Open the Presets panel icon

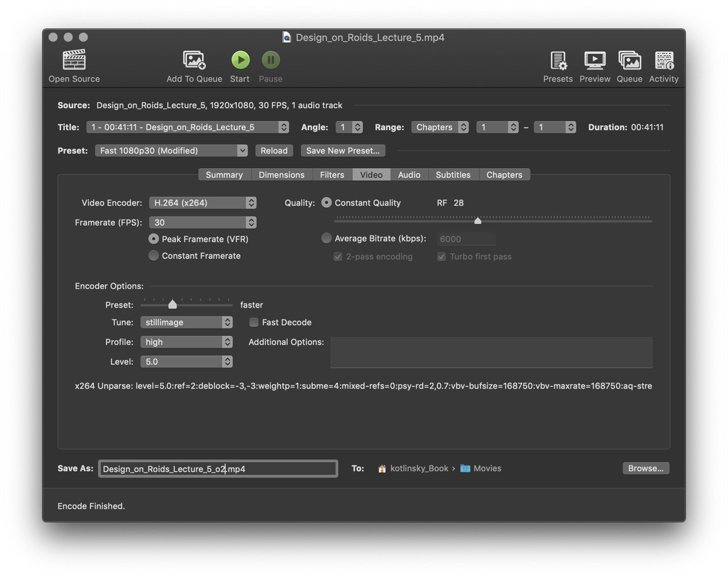(x=558, y=60)
